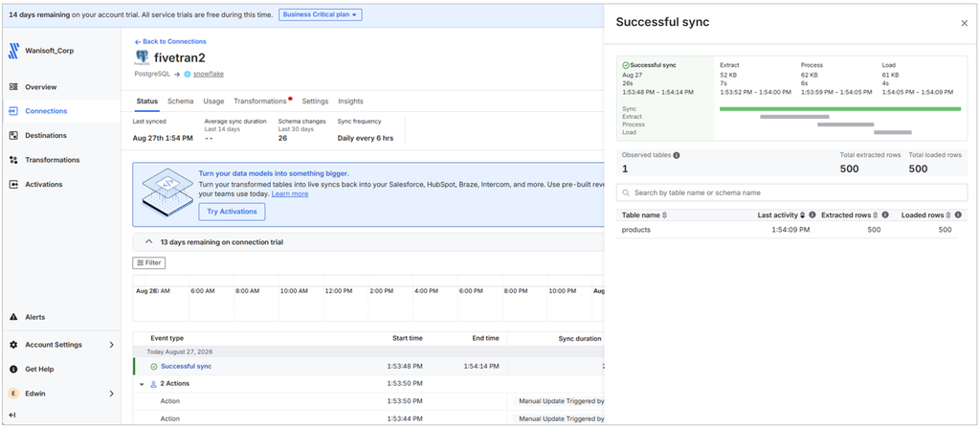The height and width of the screenshot is (428, 980).
Task: Click the Try Activations button
Action: pyautogui.click(x=232, y=213)
